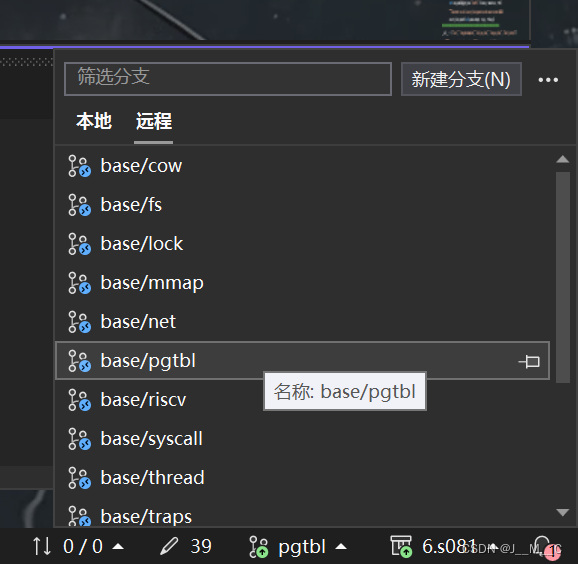Click the branch icon beside base/cow

(x=79, y=166)
